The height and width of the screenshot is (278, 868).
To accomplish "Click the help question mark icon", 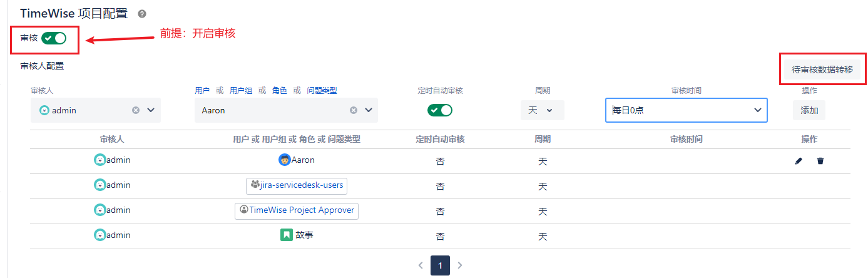I will tap(142, 14).
